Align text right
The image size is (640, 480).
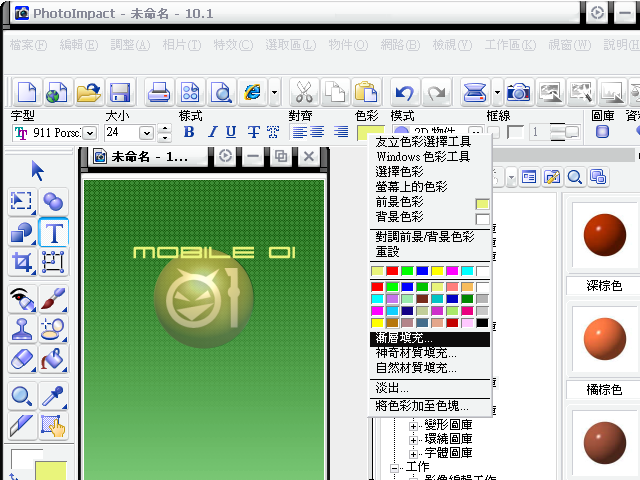(341, 132)
